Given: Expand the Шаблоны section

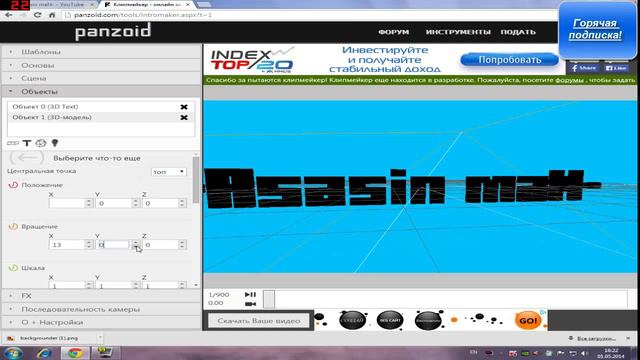Looking at the screenshot, I should (x=101, y=52).
